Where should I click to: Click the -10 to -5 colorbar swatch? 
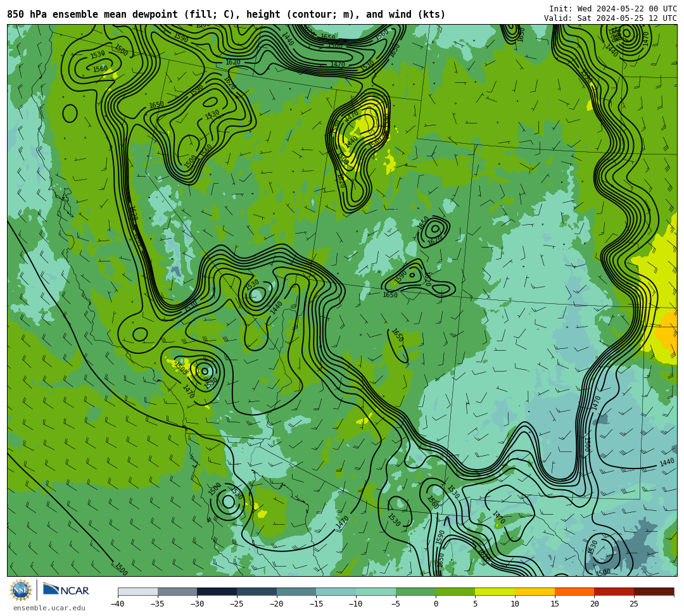[x=376, y=591]
